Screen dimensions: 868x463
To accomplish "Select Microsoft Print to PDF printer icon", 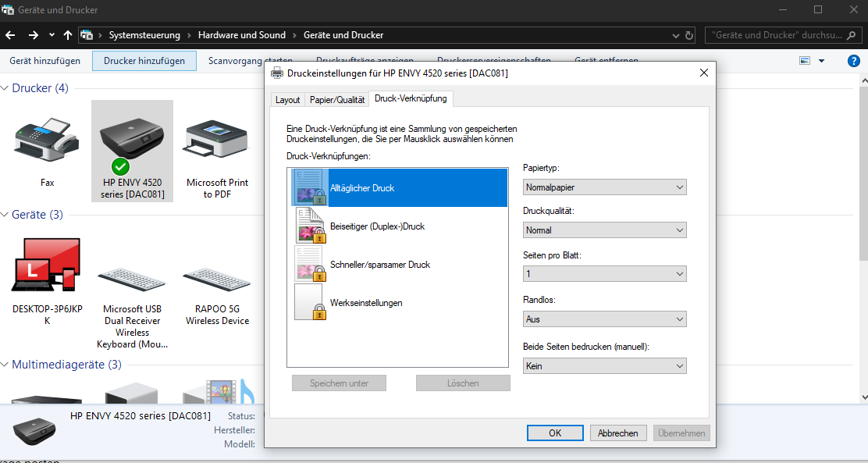I will pos(217,139).
